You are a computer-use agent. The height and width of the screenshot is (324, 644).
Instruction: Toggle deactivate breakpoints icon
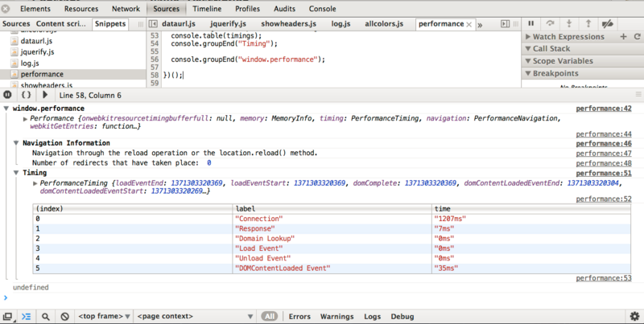pyautogui.click(x=609, y=24)
